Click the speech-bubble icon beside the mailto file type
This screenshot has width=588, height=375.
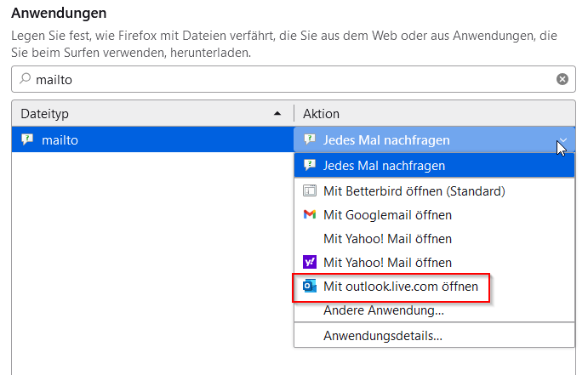(27, 140)
